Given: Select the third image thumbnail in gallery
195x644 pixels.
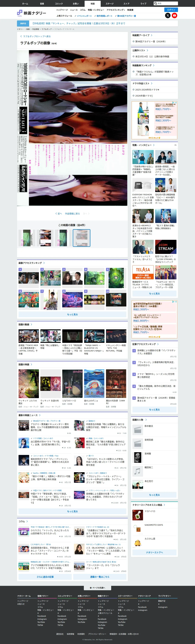Looking at the screenshot, I should (x=63, y=238).
